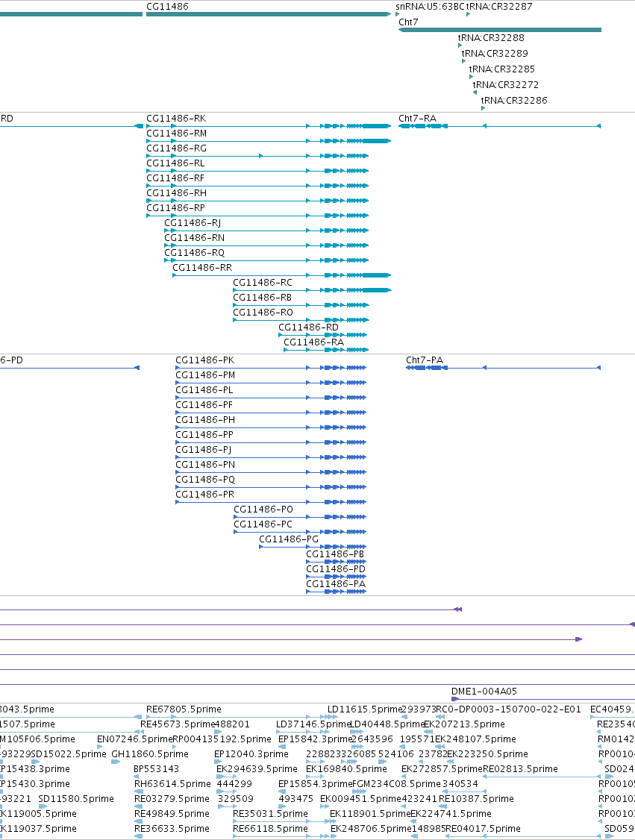The width and height of the screenshot is (635, 840).
Task: Choose the CG11486-PQ protein
Action: (205, 480)
